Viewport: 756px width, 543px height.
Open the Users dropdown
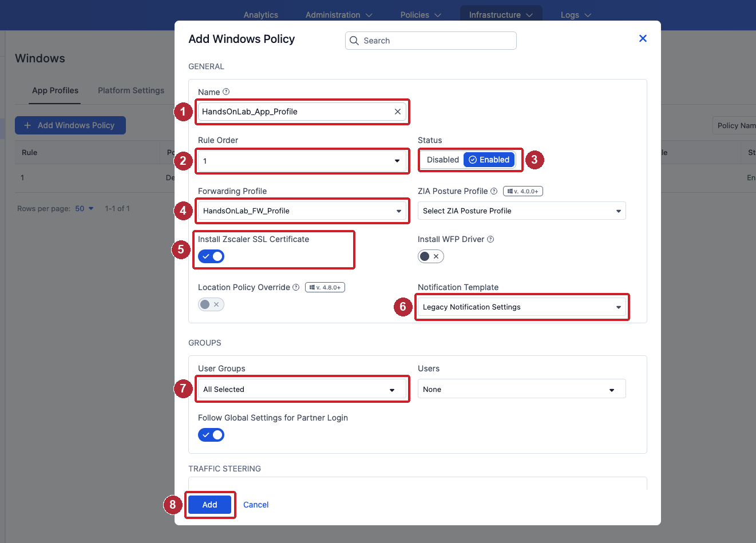click(522, 389)
